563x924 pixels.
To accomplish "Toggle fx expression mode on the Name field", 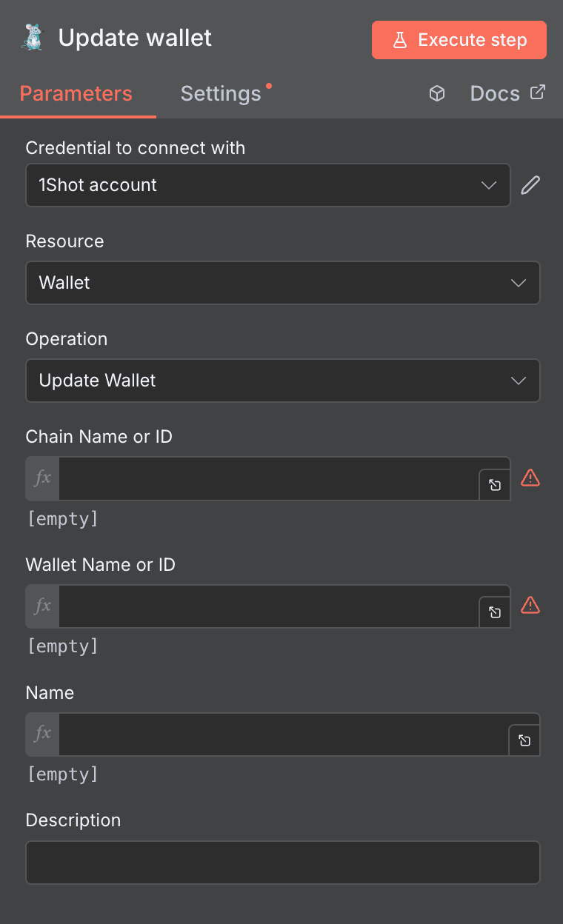I will pos(41,734).
